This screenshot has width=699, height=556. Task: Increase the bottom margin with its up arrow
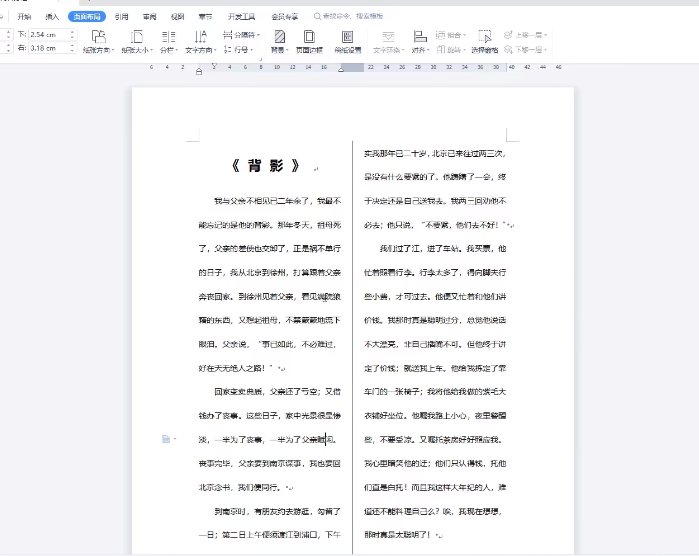(x=73, y=32)
